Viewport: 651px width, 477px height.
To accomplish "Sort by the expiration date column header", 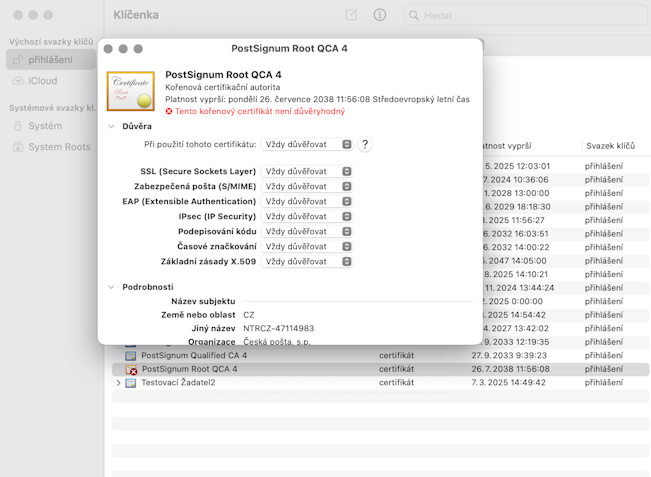I will click(507, 146).
